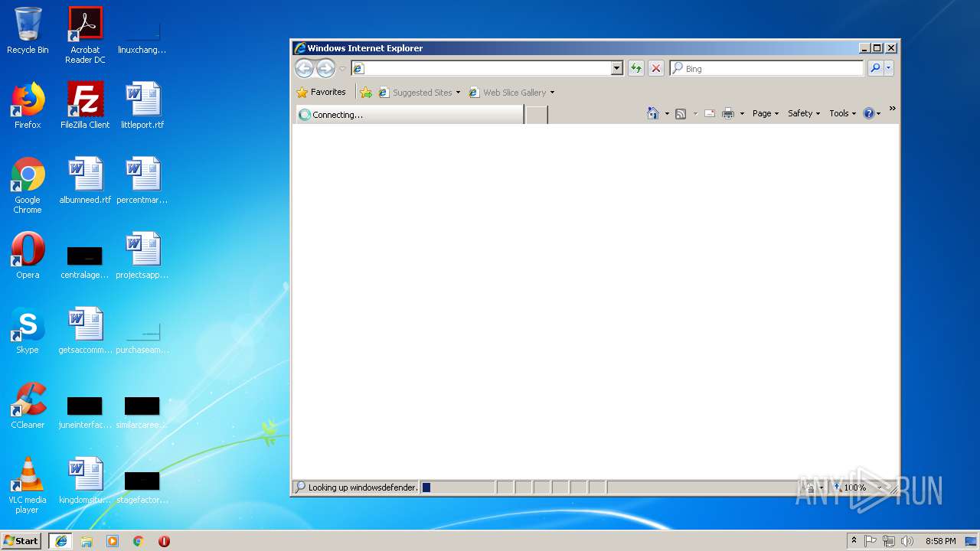Open the Windows Start menu
Image resolution: width=980 pixels, height=551 pixels.
tap(21, 541)
